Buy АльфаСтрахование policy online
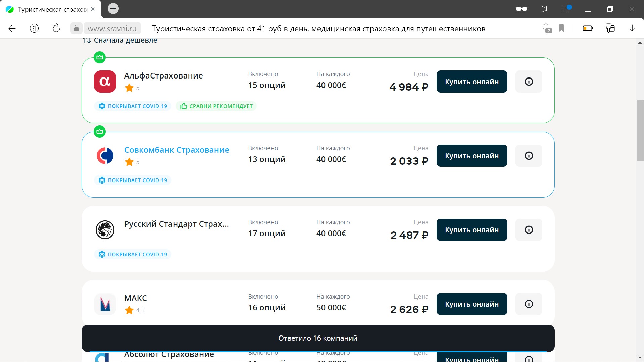 472,82
